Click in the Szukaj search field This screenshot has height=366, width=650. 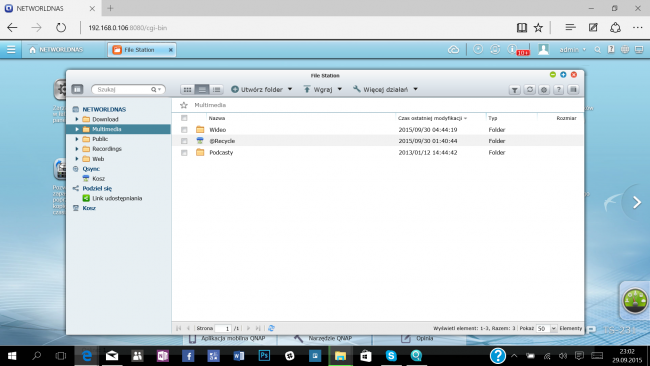(123, 90)
